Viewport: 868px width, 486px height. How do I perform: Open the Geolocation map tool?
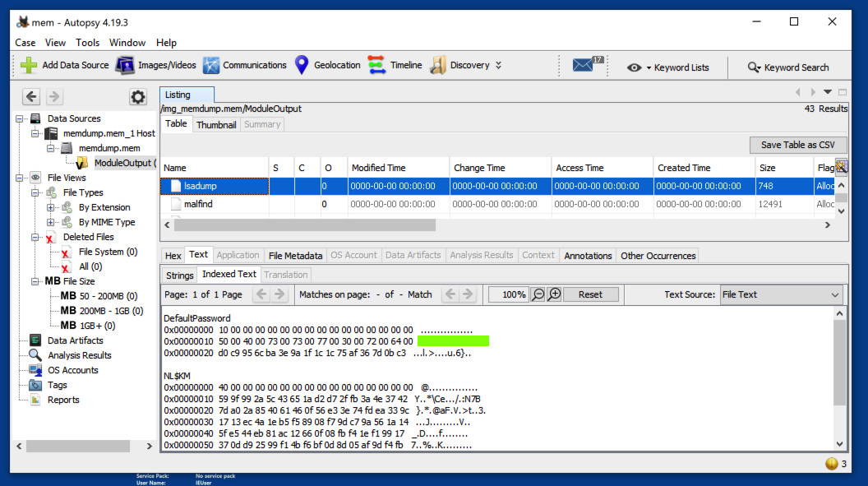coord(327,65)
